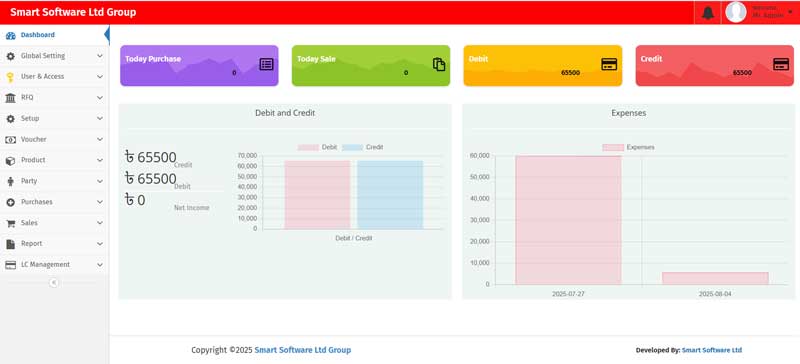The image size is (800, 364).
Task: Open the notification bell icon
Action: 708,13
